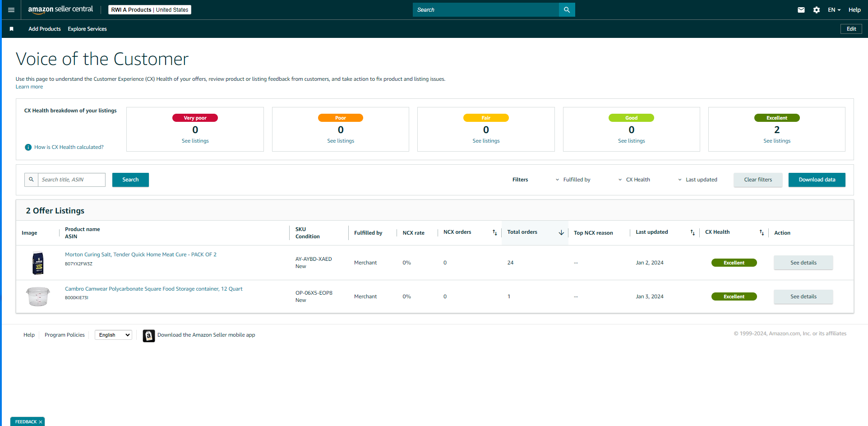
Task: Click the Top NCX reason column header
Action: pos(593,233)
